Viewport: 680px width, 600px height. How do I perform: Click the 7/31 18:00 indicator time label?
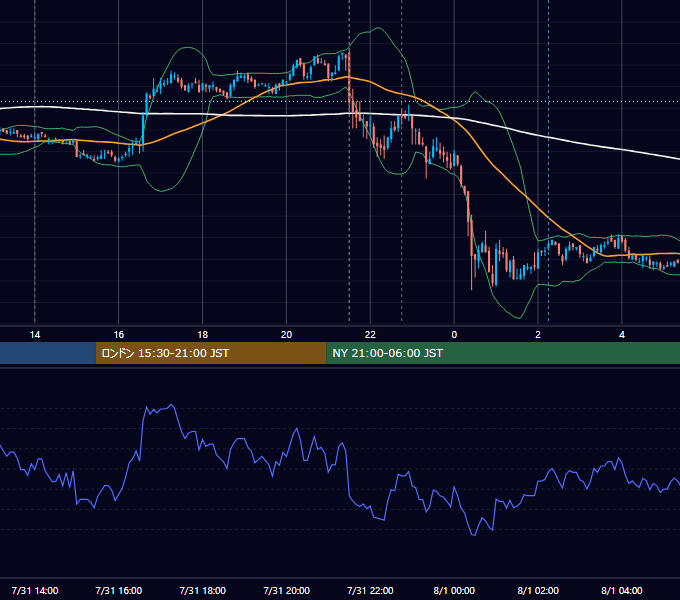coord(203,590)
